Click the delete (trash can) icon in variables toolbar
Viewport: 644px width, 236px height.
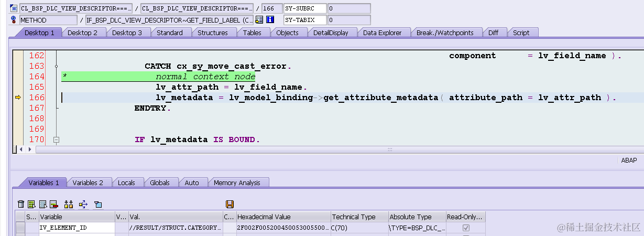point(21,204)
